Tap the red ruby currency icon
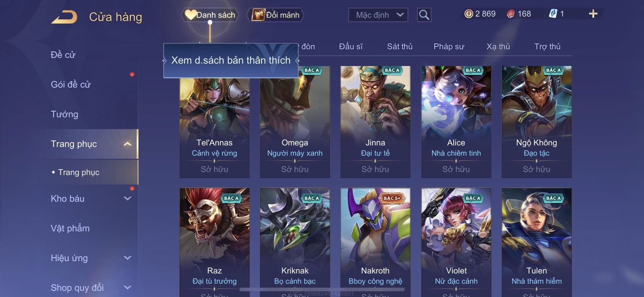 [511, 14]
